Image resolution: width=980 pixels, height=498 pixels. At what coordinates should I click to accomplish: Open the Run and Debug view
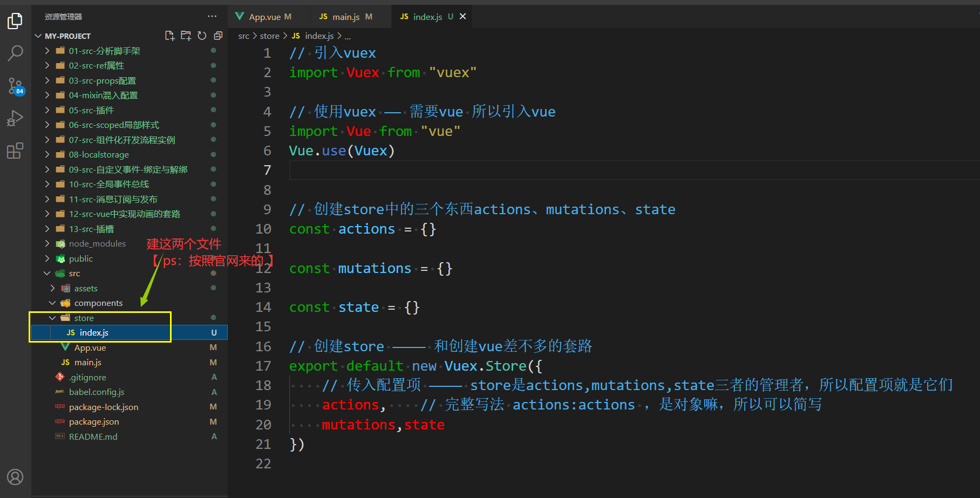[x=15, y=118]
